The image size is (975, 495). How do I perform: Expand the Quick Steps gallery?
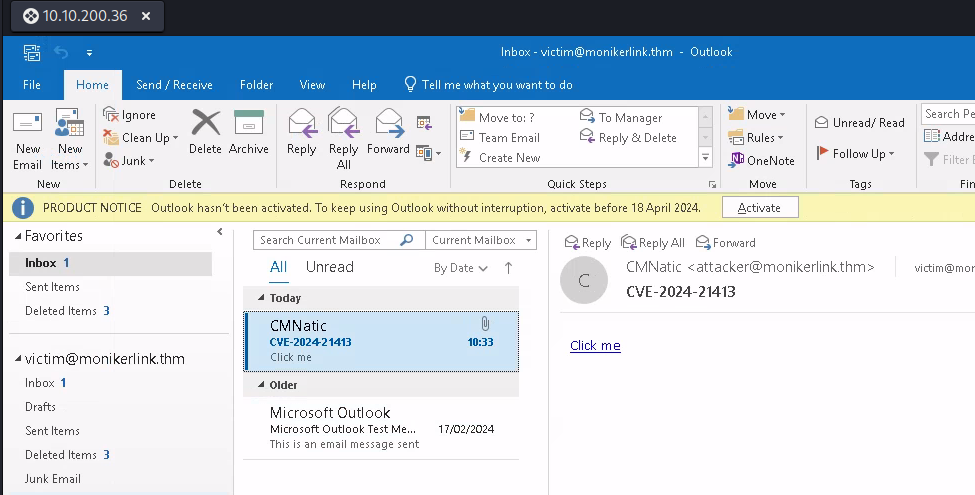point(705,158)
